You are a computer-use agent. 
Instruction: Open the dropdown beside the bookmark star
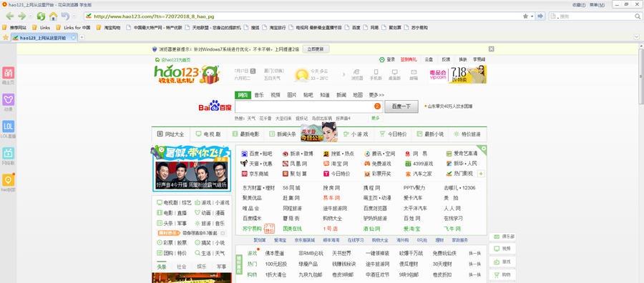coord(532,16)
